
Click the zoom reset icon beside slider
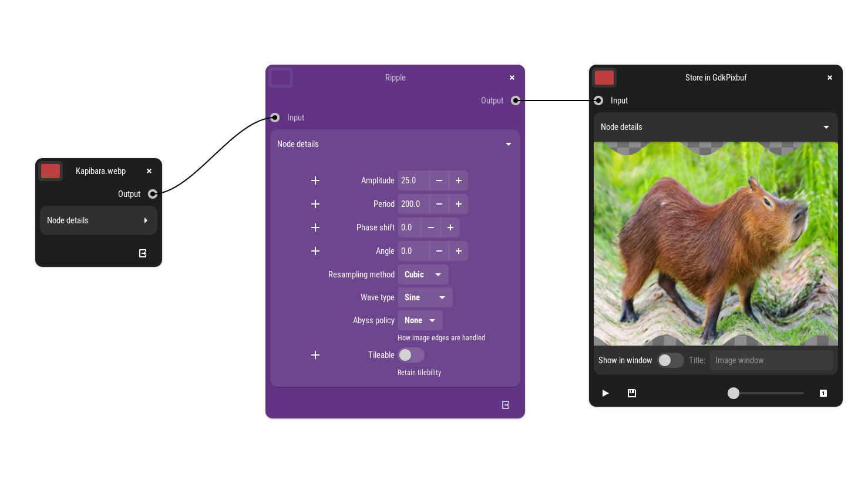823,393
